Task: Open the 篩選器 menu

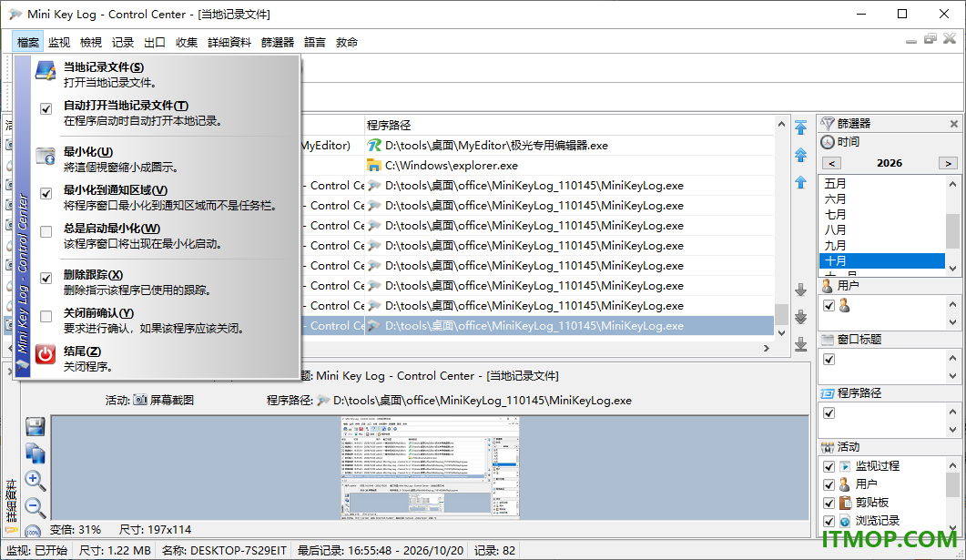Action: [277, 43]
